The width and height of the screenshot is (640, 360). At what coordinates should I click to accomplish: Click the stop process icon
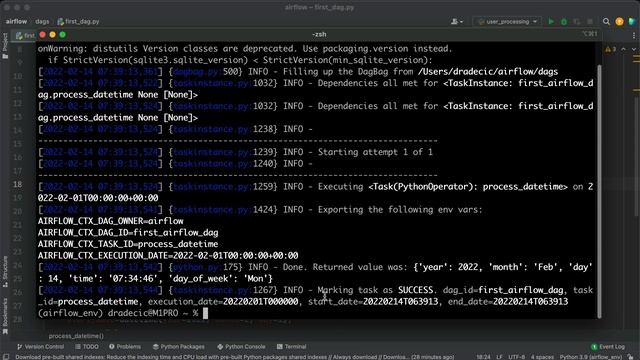(x=590, y=22)
